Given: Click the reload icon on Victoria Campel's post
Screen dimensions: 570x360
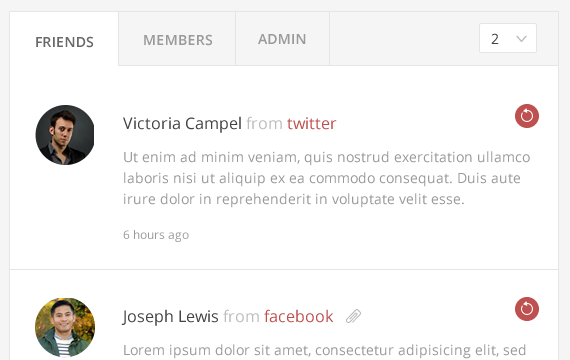Looking at the screenshot, I should [x=527, y=116].
